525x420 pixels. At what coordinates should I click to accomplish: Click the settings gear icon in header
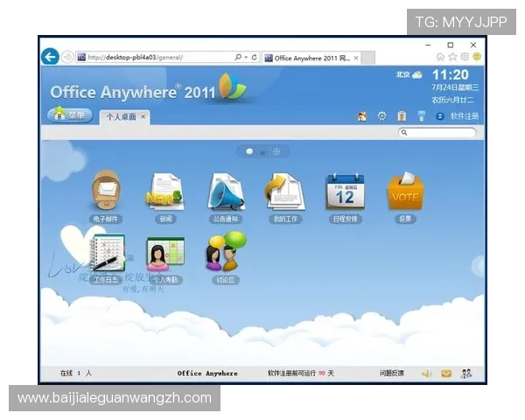point(381,115)
